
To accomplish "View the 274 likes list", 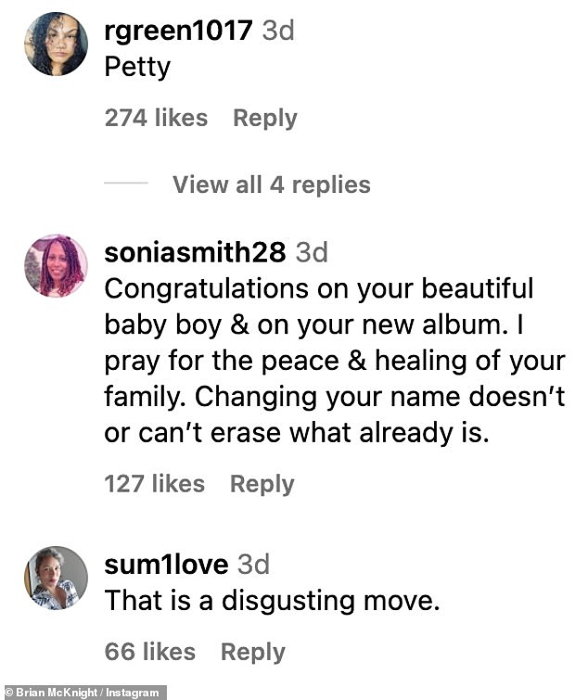I will click(x=156, y=118).
